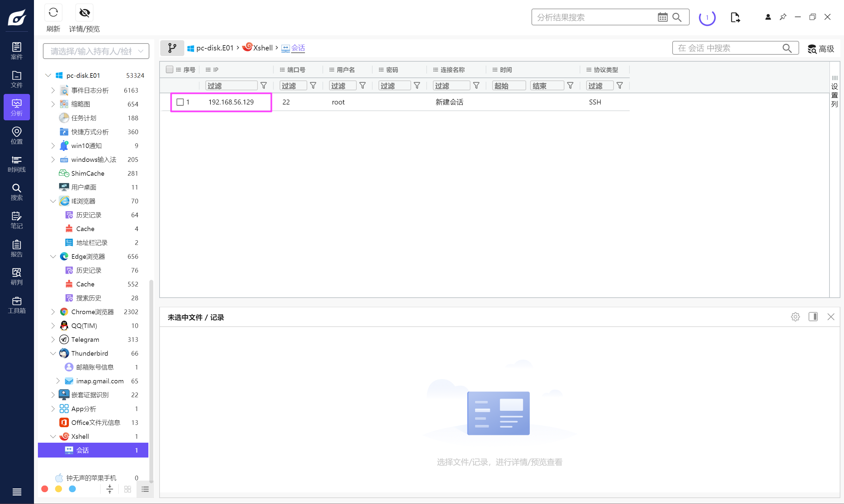The image size is (844, 504).
Task: Toggle the details/preview eye icon
Action: coord(84,13)
